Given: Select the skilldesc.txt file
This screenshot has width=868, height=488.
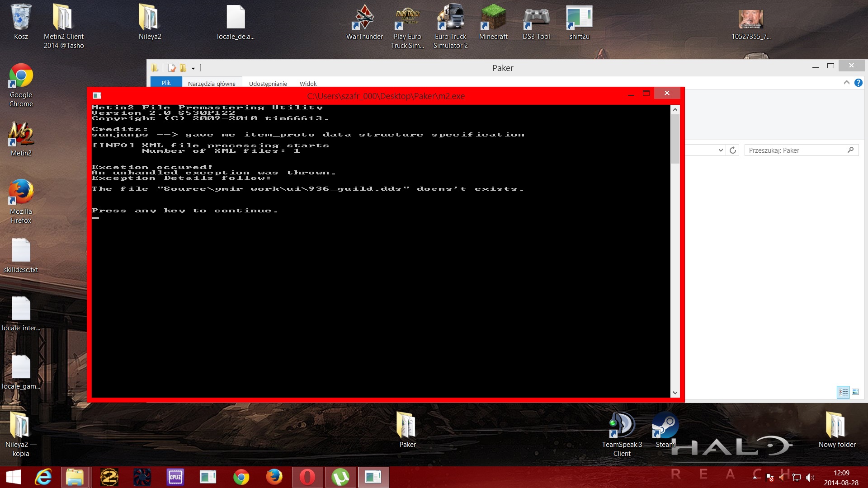Looking at the screenshot, I should coord(21,255).
